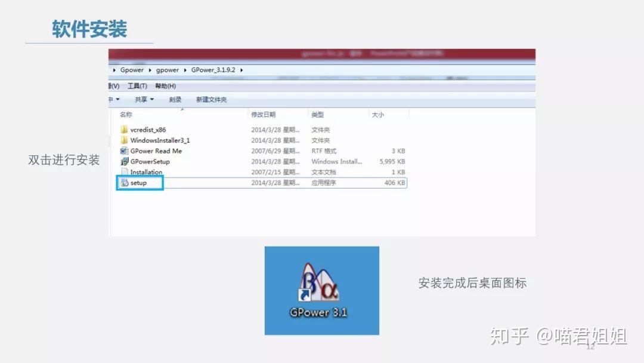644x363 pixels.
Task: Open the GPower Read Me RTF file icon
Action: [x=125, y=150]
